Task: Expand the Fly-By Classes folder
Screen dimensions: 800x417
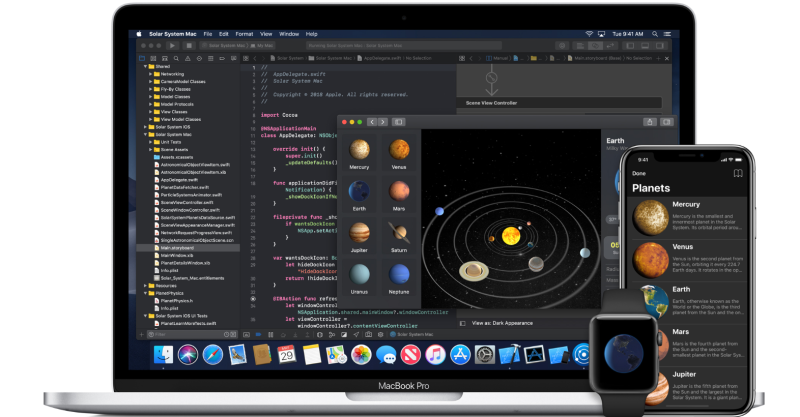Action: point(151,89)
